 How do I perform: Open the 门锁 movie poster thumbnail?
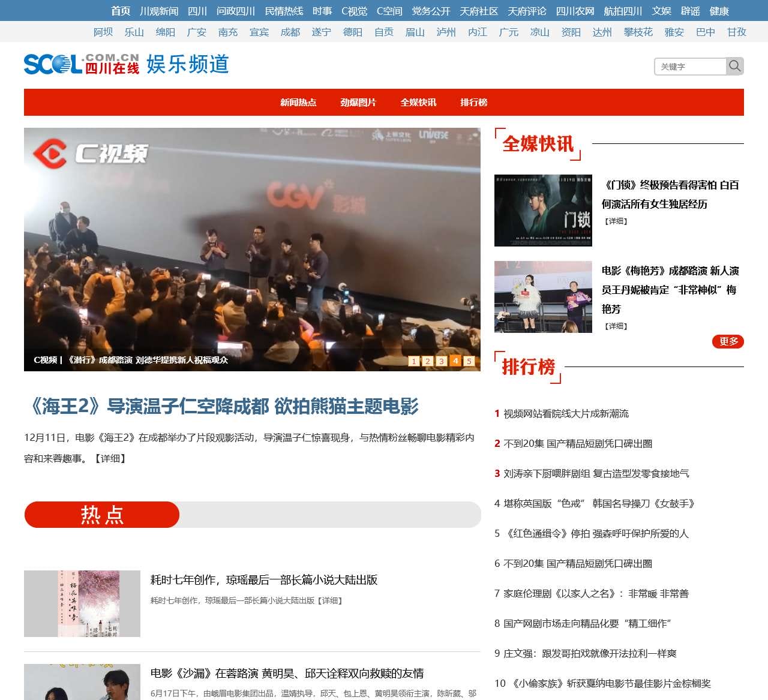(x=543, y=211)
